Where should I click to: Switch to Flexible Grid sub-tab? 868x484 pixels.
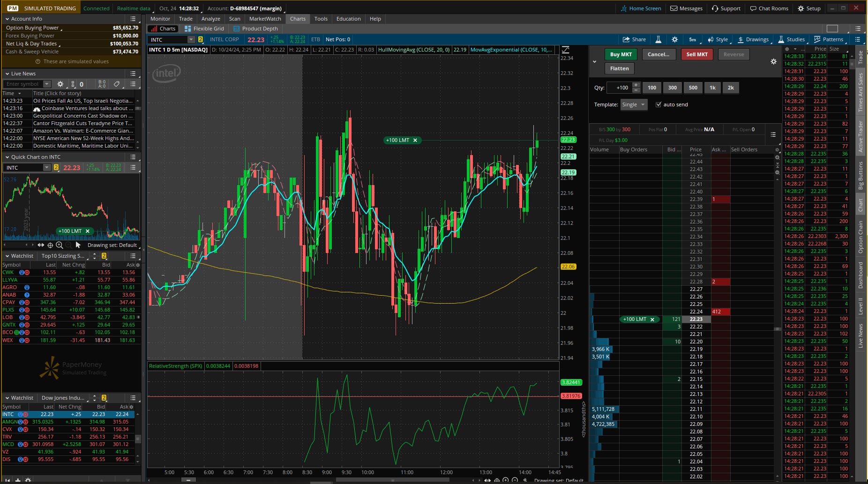[x=204, y=29]
